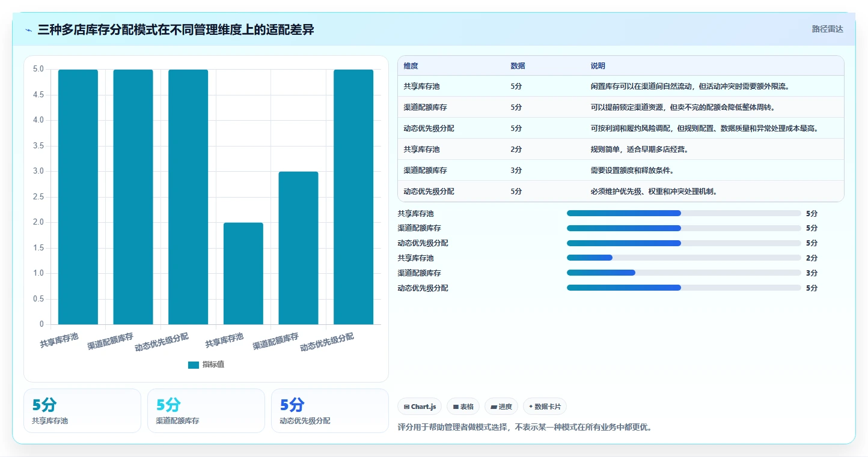Click the 3分 value beside the progress bars
The image size is (868, 457).
812,273
